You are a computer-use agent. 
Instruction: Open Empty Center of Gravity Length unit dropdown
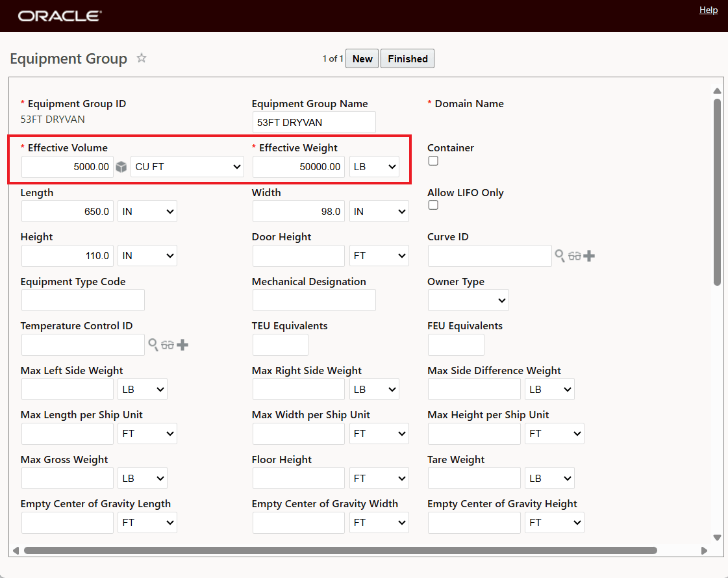[147, 523]
